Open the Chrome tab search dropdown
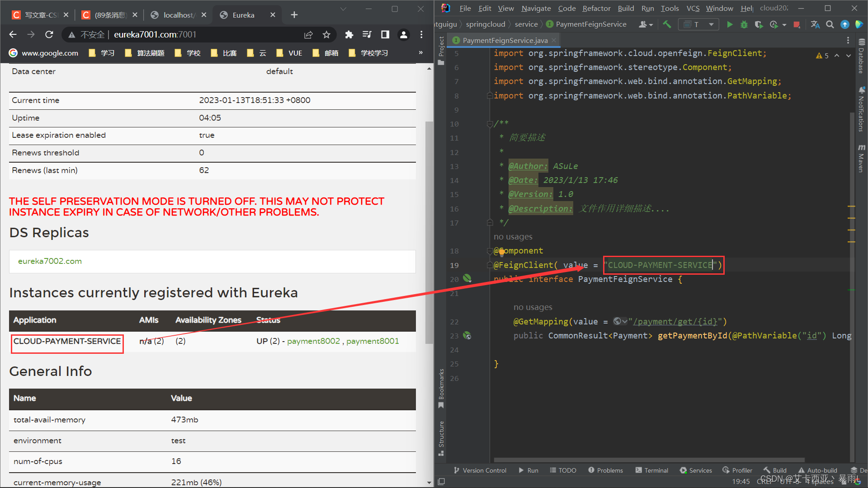Screen dimensions: 868x488 click(344, 9)
